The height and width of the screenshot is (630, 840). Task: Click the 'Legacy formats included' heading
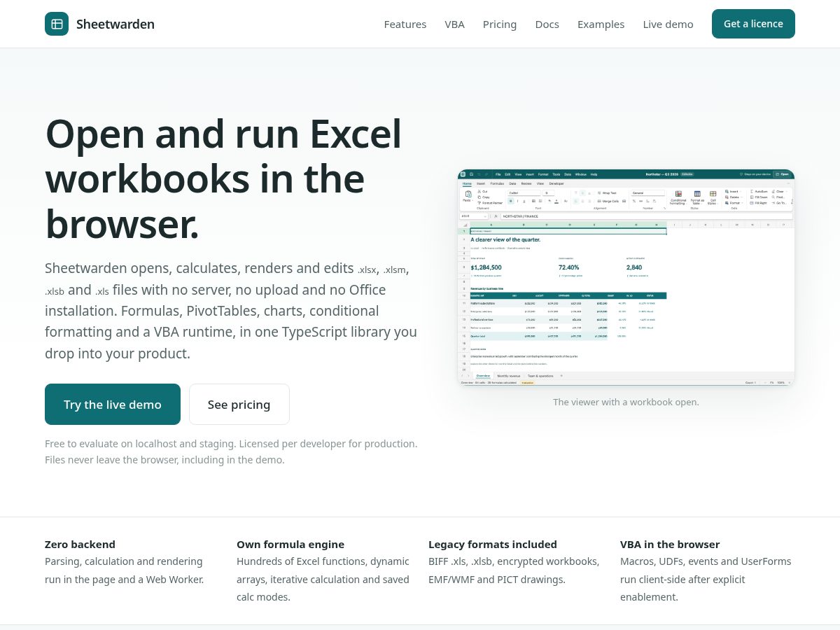[x=493, y=544]
